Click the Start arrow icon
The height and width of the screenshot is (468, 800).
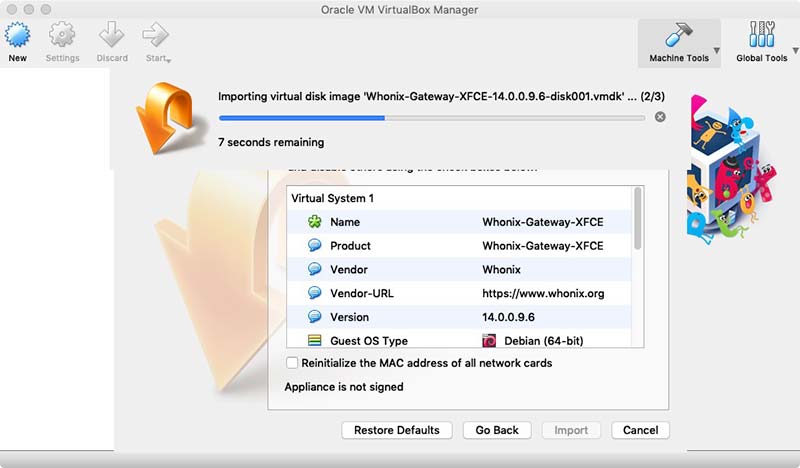pos(154,37)
